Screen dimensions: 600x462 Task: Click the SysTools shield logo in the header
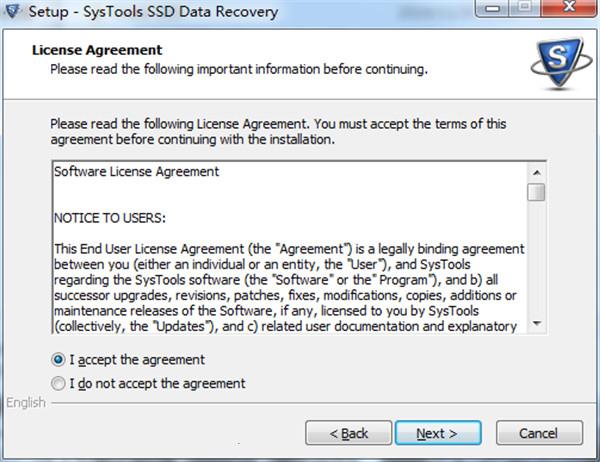coord(561,63)
